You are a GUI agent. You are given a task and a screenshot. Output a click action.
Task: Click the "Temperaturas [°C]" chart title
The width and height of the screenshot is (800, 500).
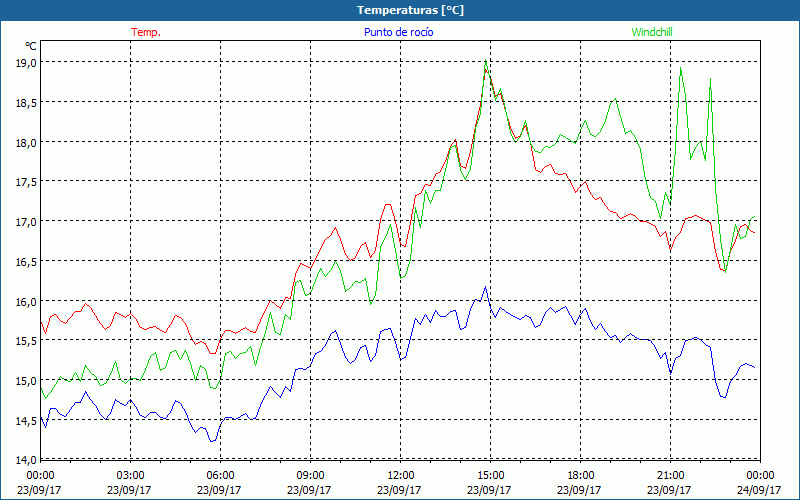coord(410,10)
